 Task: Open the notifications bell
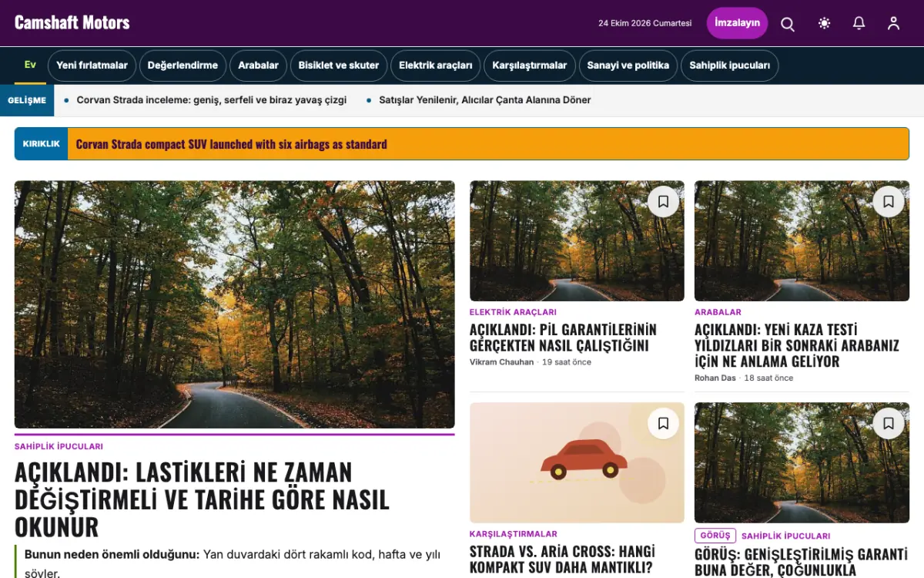tap(859, 23)
